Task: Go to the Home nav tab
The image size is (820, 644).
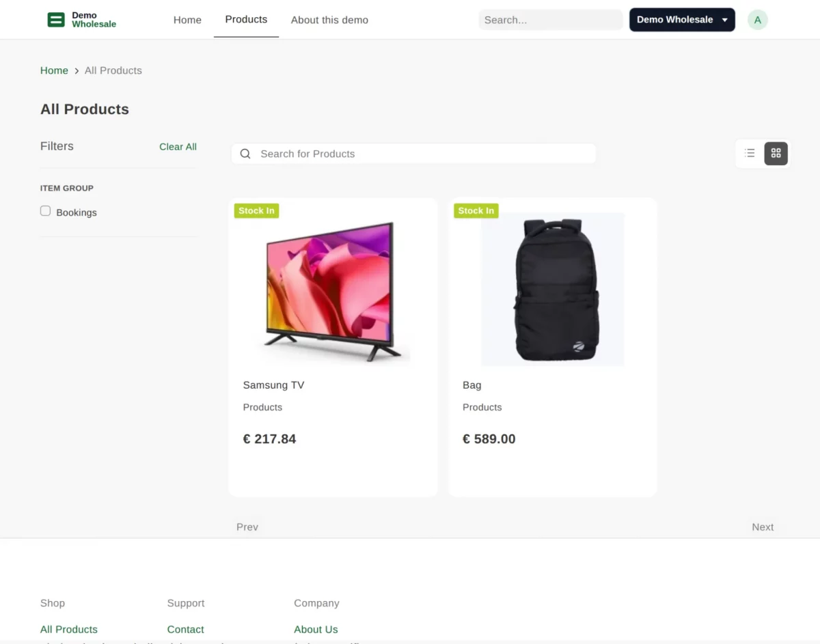Action: coord(187,20)
